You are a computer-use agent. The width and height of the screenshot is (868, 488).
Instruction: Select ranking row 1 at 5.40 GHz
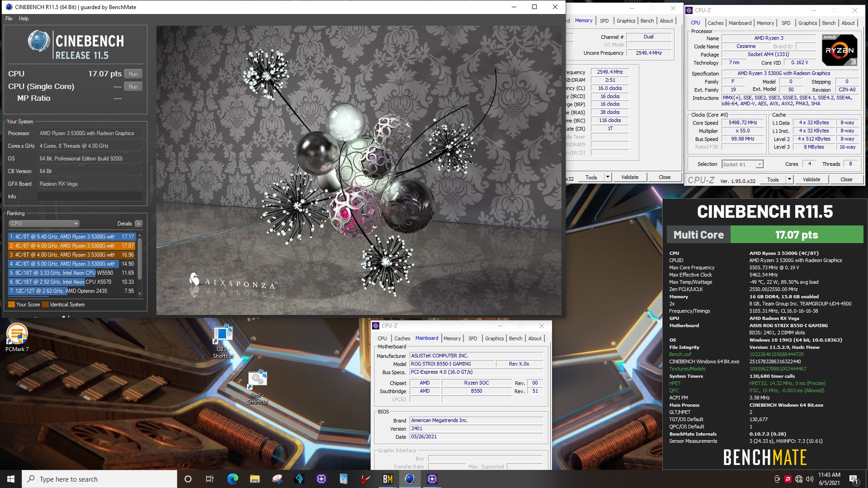72,237
